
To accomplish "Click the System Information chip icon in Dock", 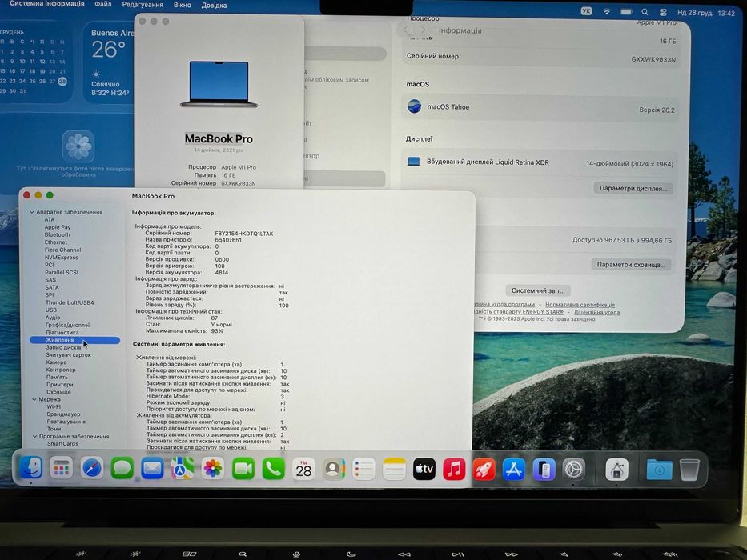I will click(x=616, y=469).
